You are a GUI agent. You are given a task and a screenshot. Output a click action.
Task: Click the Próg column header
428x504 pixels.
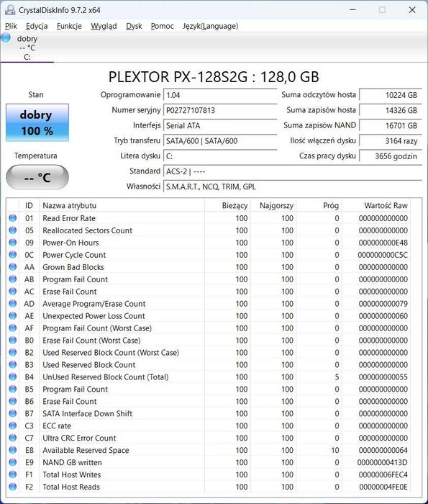tap(319, 205)
